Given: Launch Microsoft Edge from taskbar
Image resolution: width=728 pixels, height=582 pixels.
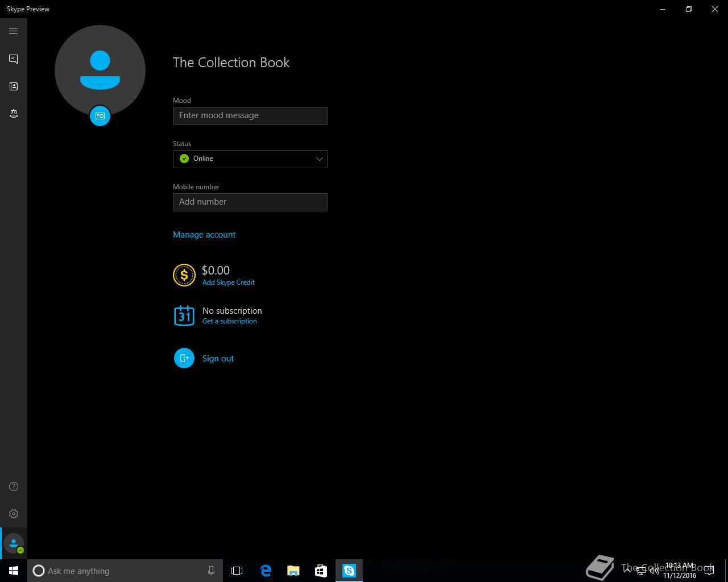Looking at the screenshot, I should (266, 571).
